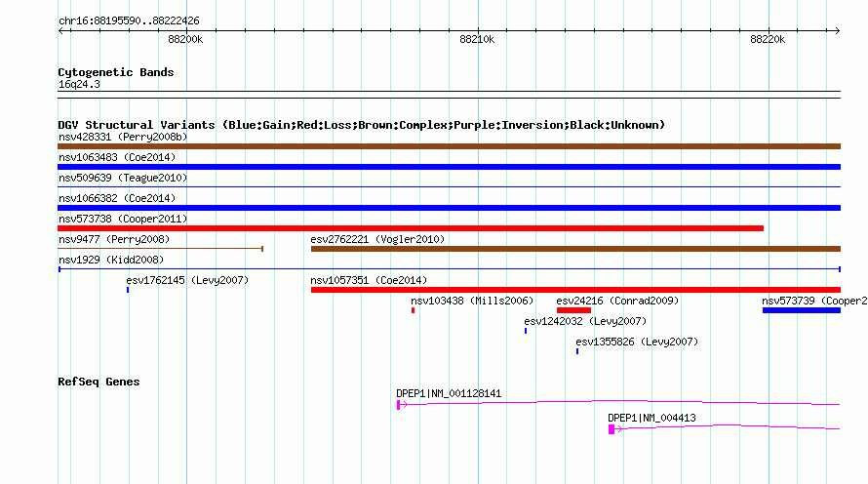The height and width of the screenshot is (484, 868).
Task: Click the Cytogenetic Bands track title
Action: [116, 72]
